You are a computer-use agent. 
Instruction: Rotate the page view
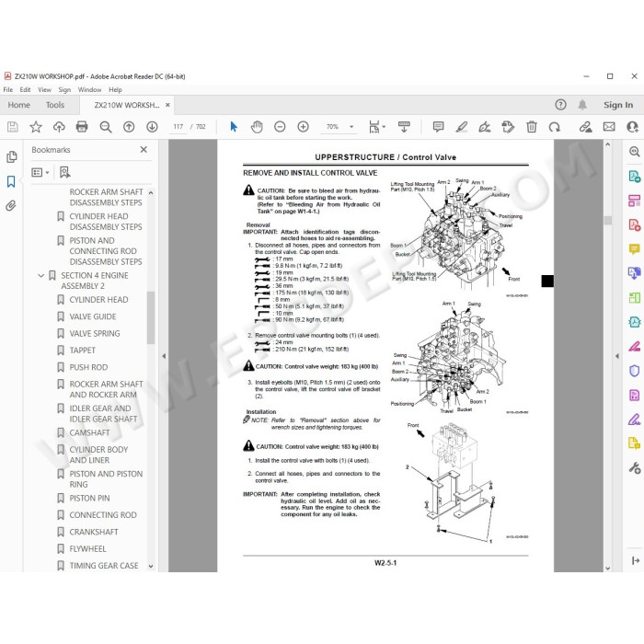click(x=555, y=127)
